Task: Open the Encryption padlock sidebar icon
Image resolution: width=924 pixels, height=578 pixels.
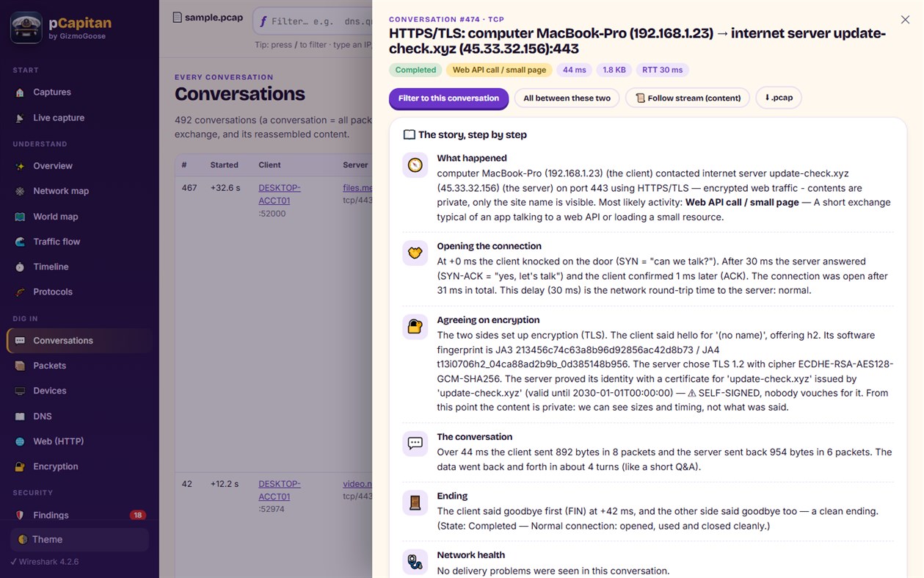Action: pos(20,466)
